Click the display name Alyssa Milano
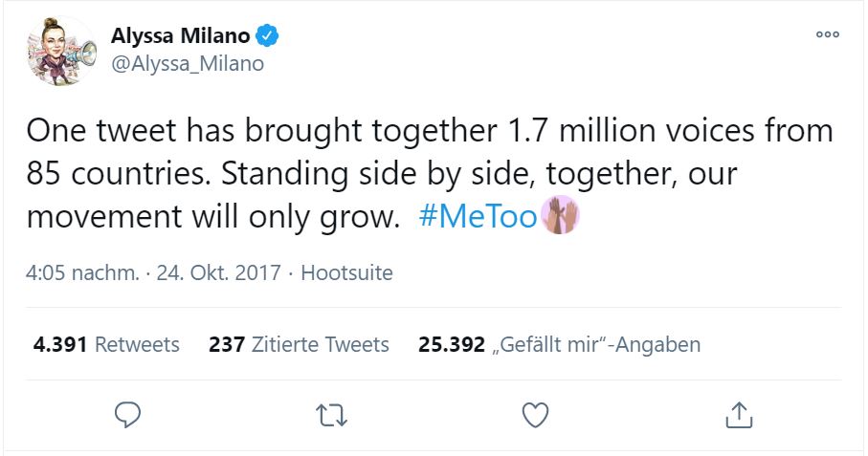The image size is (868, 456). [181, 36]
